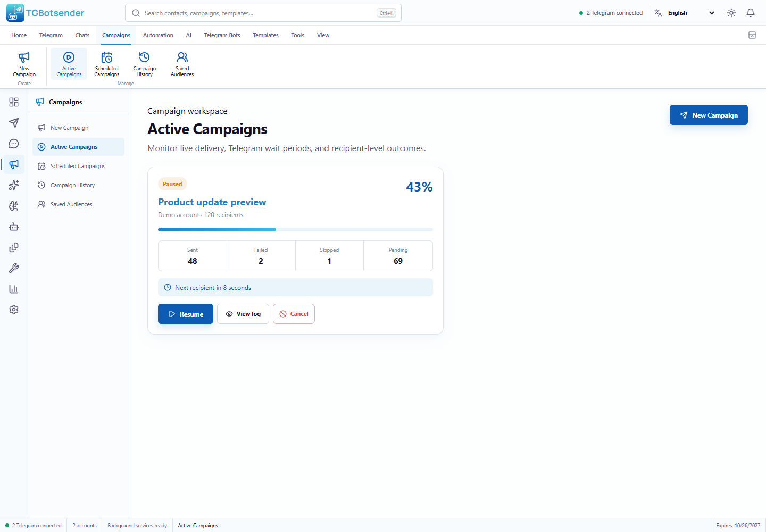
Task: Open the settings gear in left rail
Action: click(x=14, y=310)
